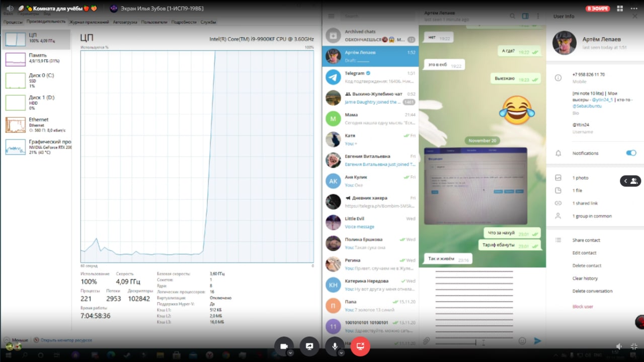Switch to Автозагрузка tab
The height and width of the screenshot is (362, 644).
click(125, 22)
